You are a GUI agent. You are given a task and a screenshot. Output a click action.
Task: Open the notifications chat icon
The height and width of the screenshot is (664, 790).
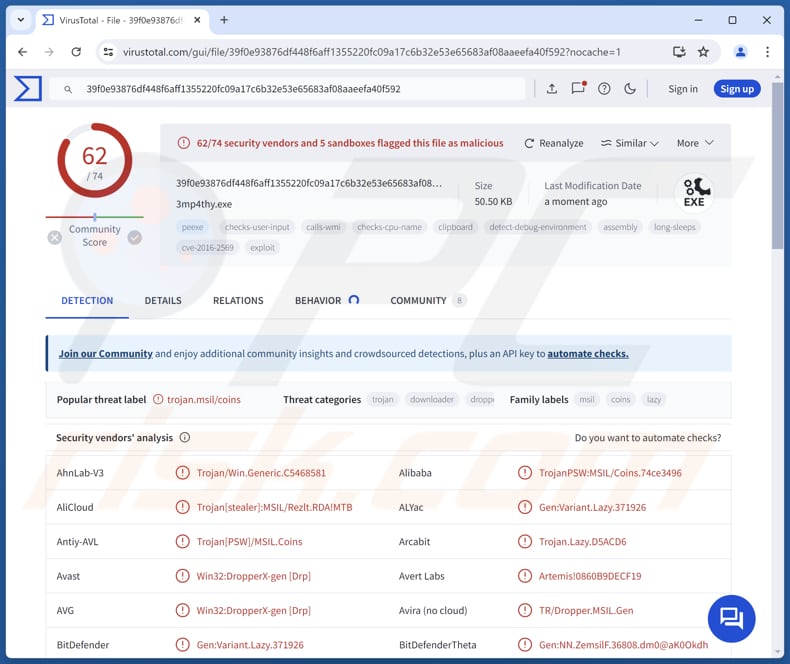pyautogui.click(x=578, y=88)
